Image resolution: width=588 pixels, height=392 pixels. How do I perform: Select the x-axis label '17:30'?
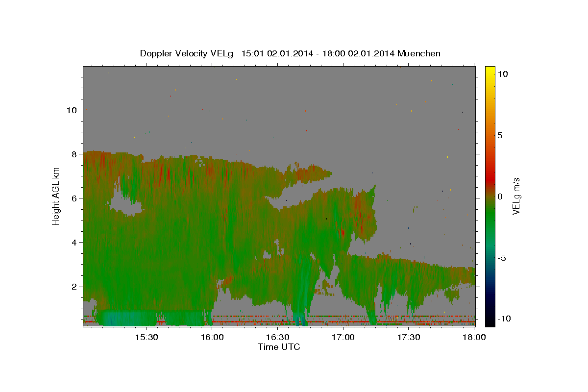(x=409, y=338)
